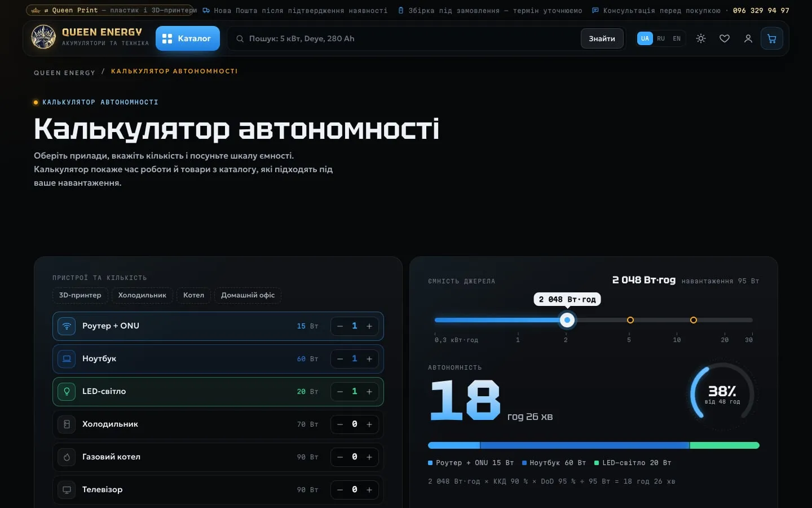Click the Ноутбук 60 Вт legend entry
Viewport: 812px width, 508px height.
pyautogui.click(x=554, y=463)
